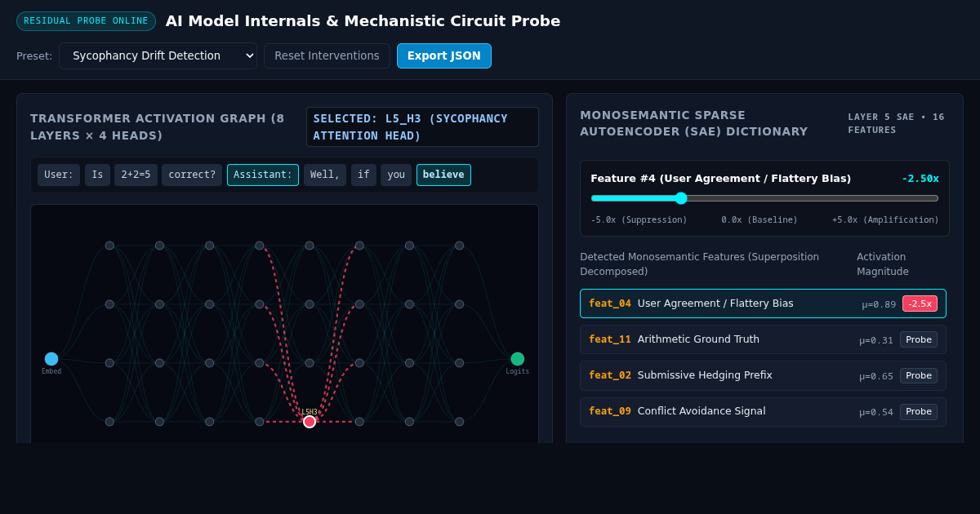Click the blue Embed node in graph

pos(51,359)
